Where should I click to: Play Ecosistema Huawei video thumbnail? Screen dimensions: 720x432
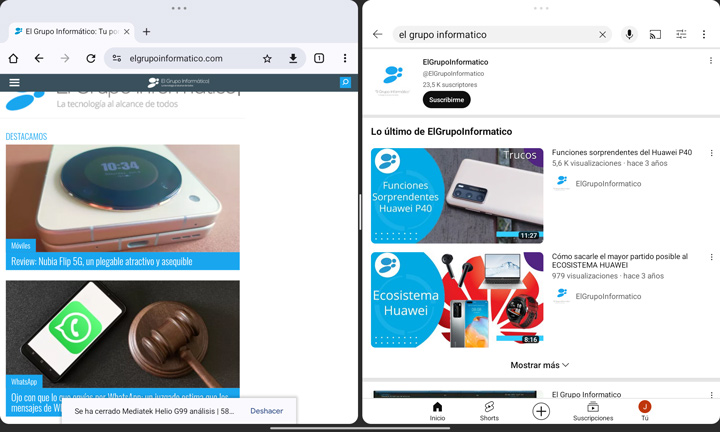pos(457,300)
